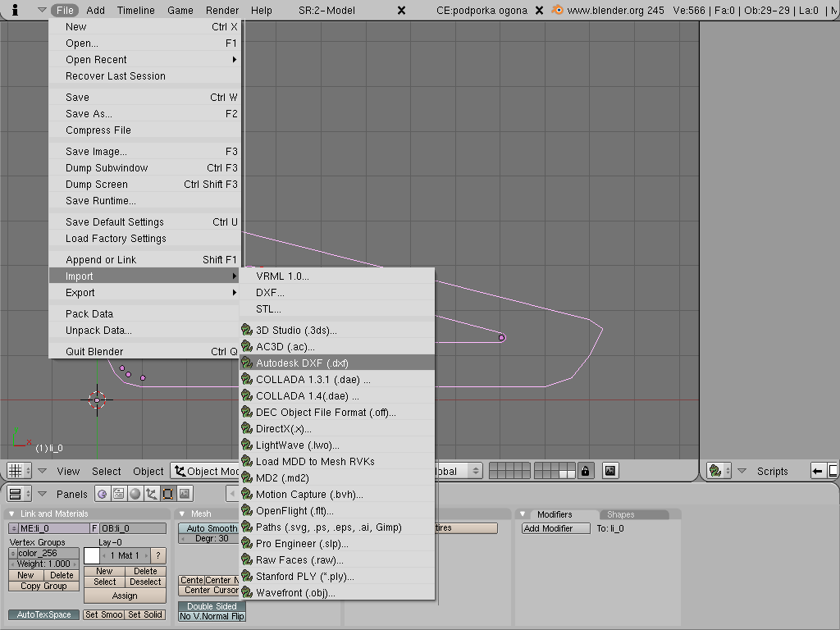The image size is (840, 630).
Task: Collapse the Link and Materials panel triangle
Action: coord(11,514)
